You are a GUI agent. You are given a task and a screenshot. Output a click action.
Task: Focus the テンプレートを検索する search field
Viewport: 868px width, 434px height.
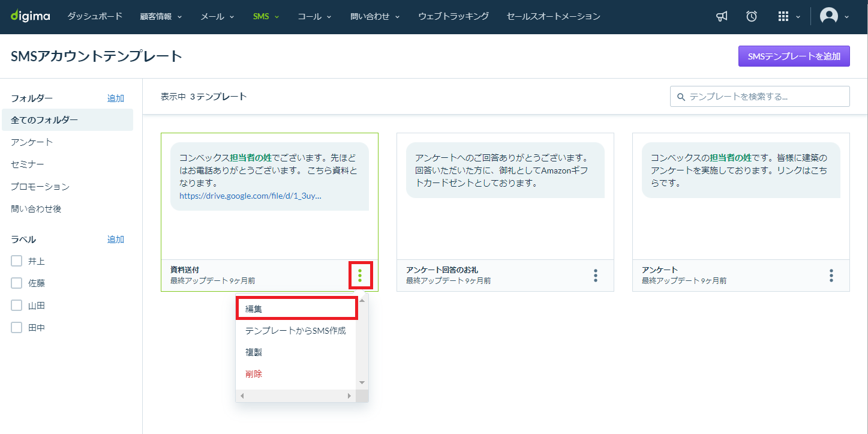point(759,97)
